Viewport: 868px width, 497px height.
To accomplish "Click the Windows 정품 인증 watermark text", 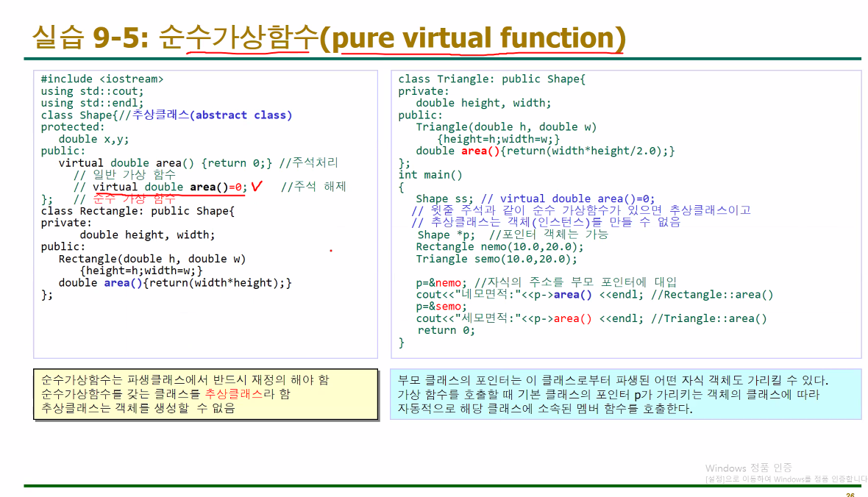I will coord(748,468).
